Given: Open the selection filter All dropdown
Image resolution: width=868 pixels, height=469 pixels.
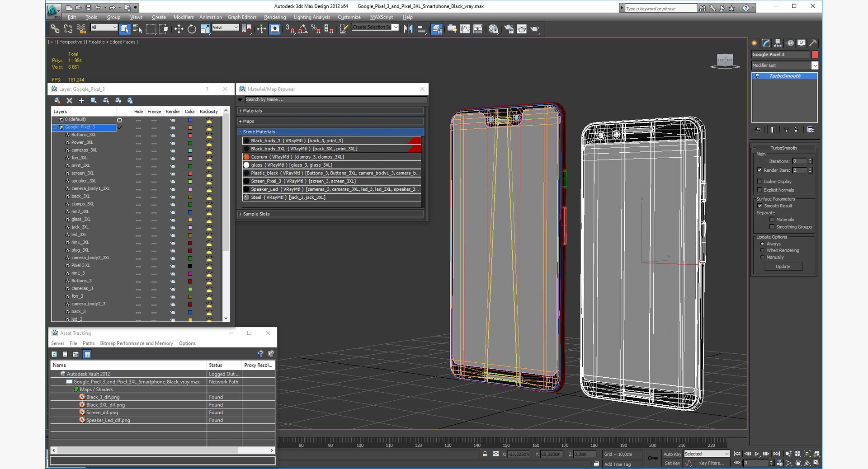Looking at the screenshot, I should point(104,28).
